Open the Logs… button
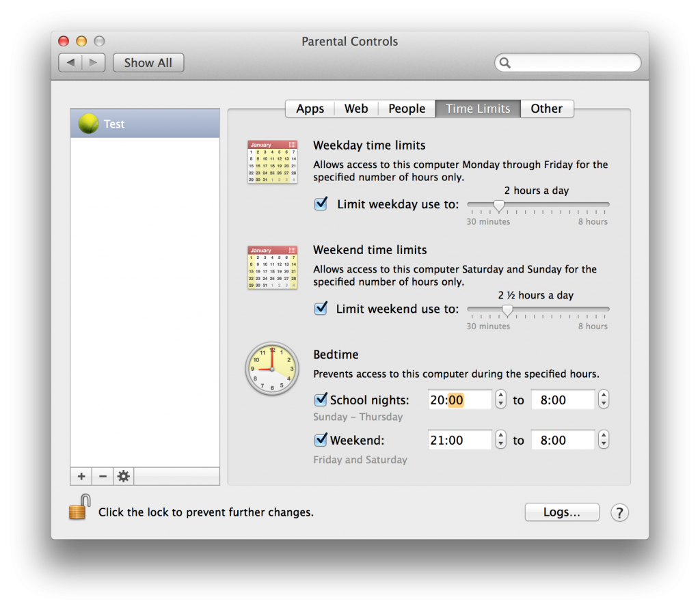This screenshot has height=610, width=700. click(562, 512)
